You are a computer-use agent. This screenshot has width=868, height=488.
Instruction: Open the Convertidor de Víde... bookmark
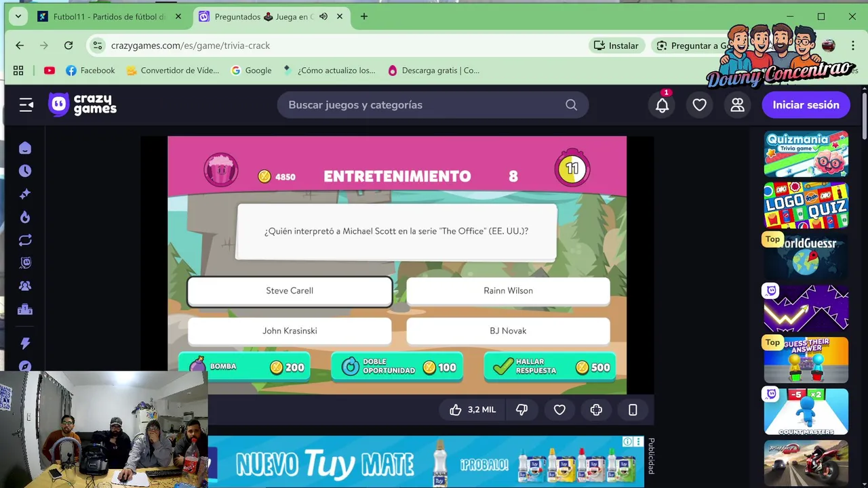tap(172, 70)
